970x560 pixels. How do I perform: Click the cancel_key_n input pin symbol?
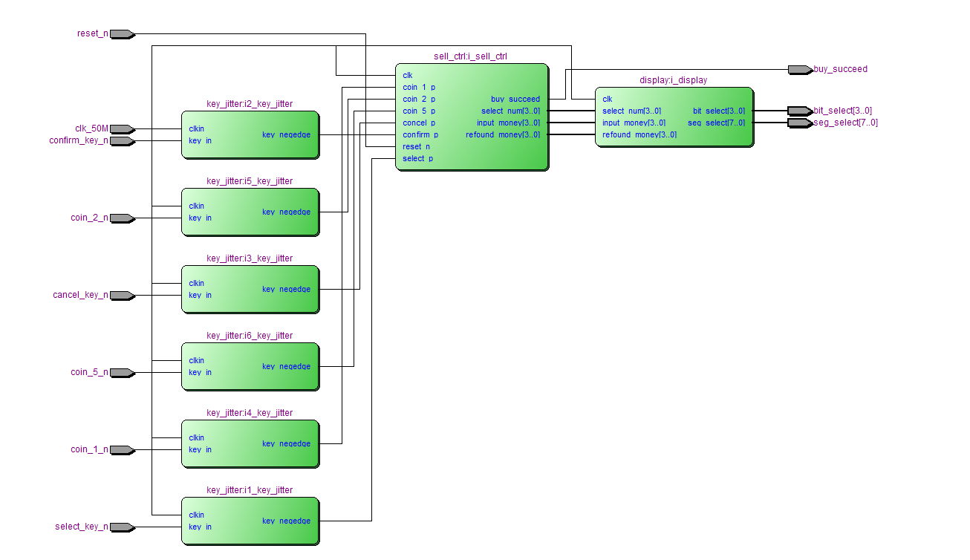[x=122, y=296]
